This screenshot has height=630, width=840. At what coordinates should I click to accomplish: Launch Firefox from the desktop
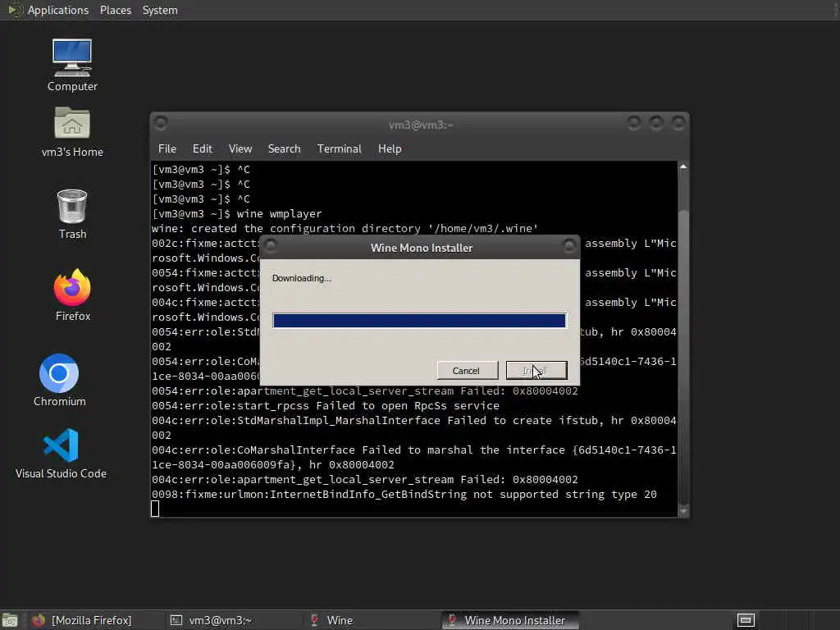tap(73, 294)
